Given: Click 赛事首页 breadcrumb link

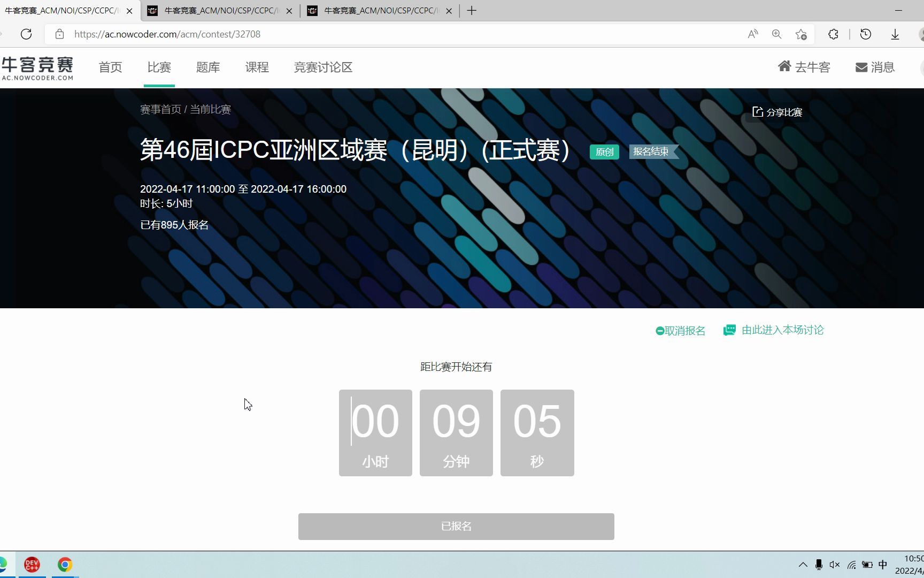Looking at the screenshot, I should click(x=160, y=110).
